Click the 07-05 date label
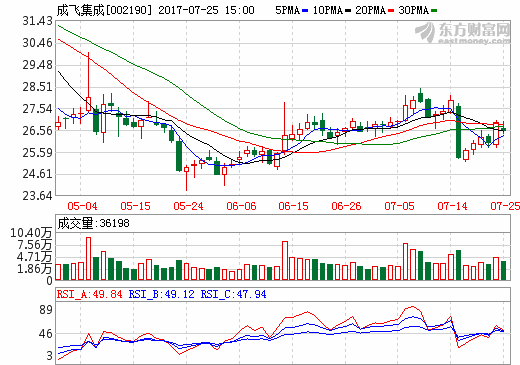 [399, 206]
